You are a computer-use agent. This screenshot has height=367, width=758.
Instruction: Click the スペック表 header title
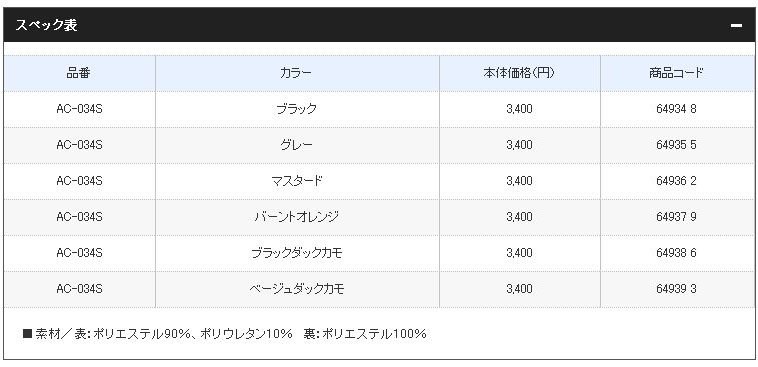[x=46, y=25]
